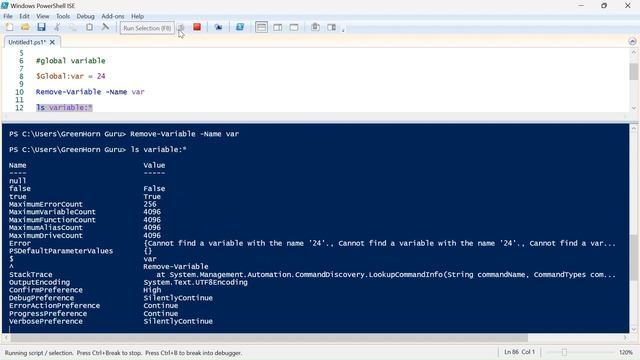Close the Untitled1.ps1 script tab

pos(52,42)
